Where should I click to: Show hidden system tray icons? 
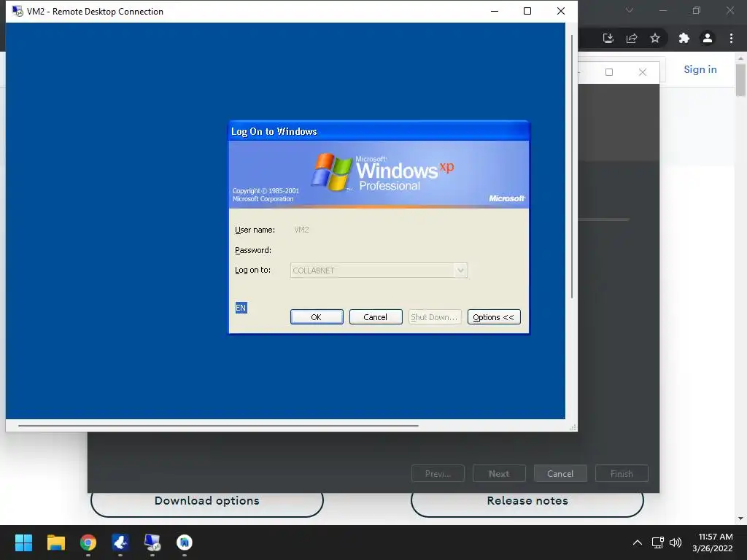pyautogui.click(x=638, y=542)
